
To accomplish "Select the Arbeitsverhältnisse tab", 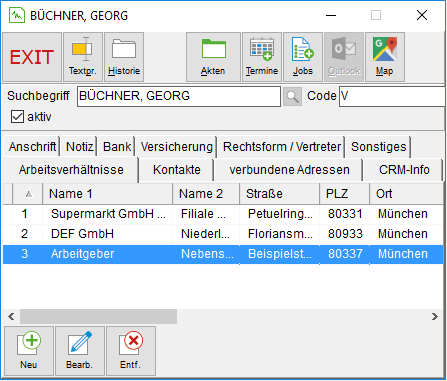I will (x=71, y=169).
